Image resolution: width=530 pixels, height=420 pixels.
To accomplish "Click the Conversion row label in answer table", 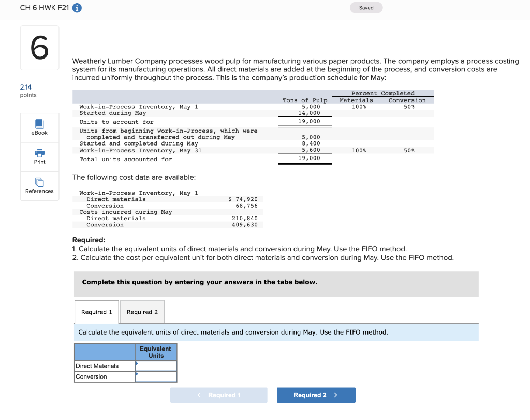I will point(105,376).
